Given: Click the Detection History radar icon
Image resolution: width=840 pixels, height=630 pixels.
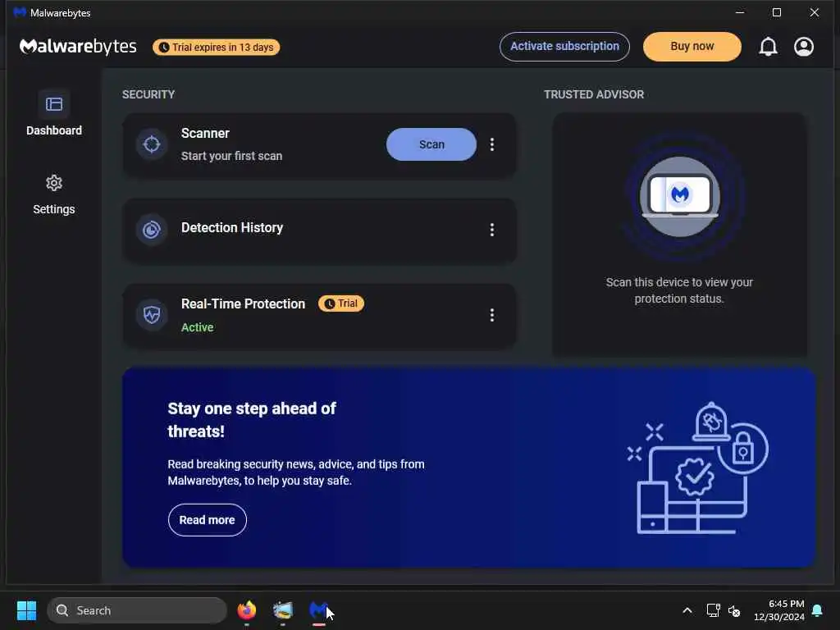Looking at the screenshot, I should click(x=152, y=230).
